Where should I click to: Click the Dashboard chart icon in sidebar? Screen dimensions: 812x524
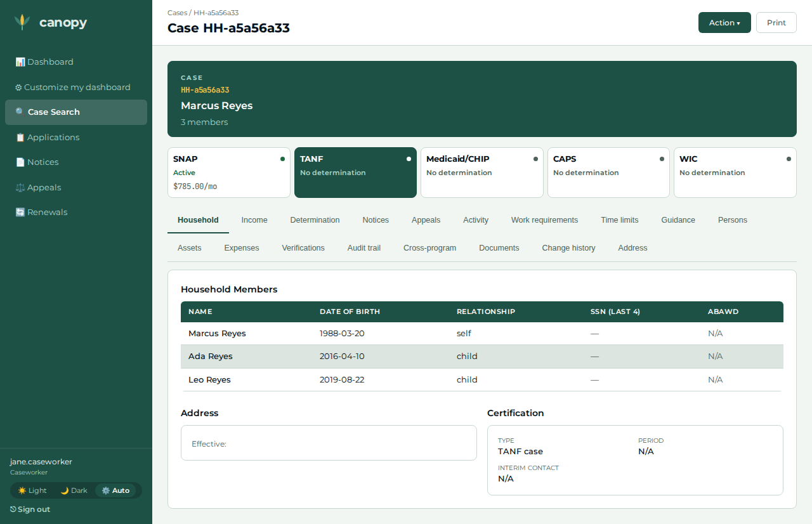[20, 62]
